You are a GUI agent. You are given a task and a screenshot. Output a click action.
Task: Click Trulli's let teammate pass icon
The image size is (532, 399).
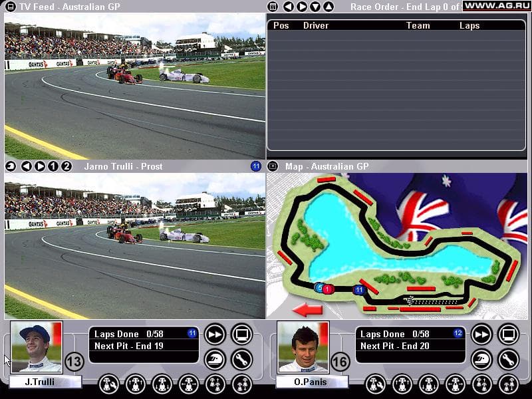click(242, 384)
